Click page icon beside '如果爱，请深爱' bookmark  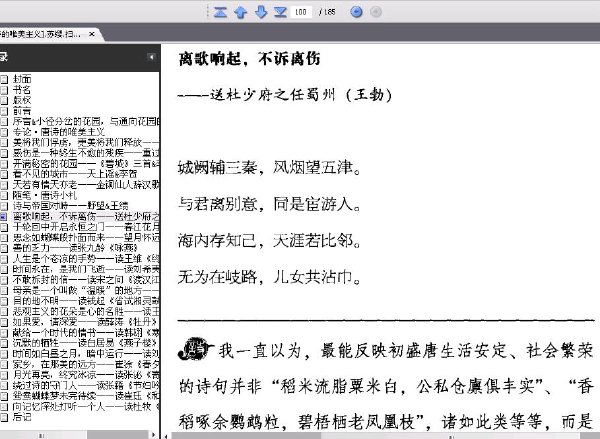[x=4, y=322]
